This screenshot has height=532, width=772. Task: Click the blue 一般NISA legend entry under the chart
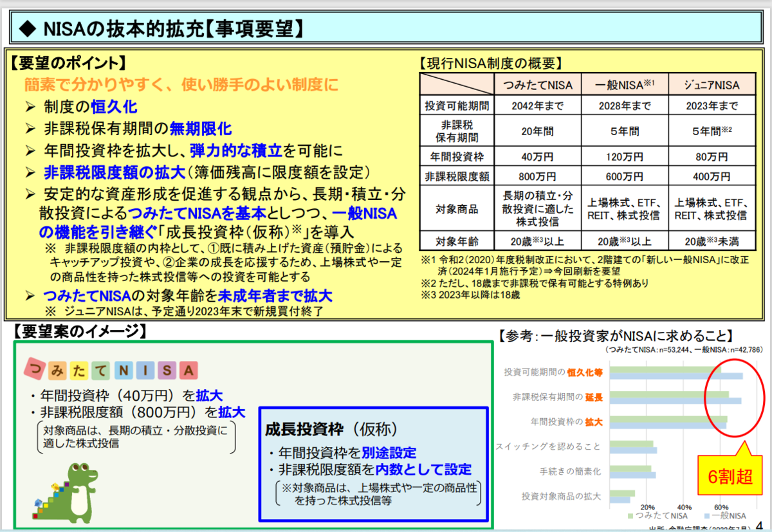(x=726, y=516)
